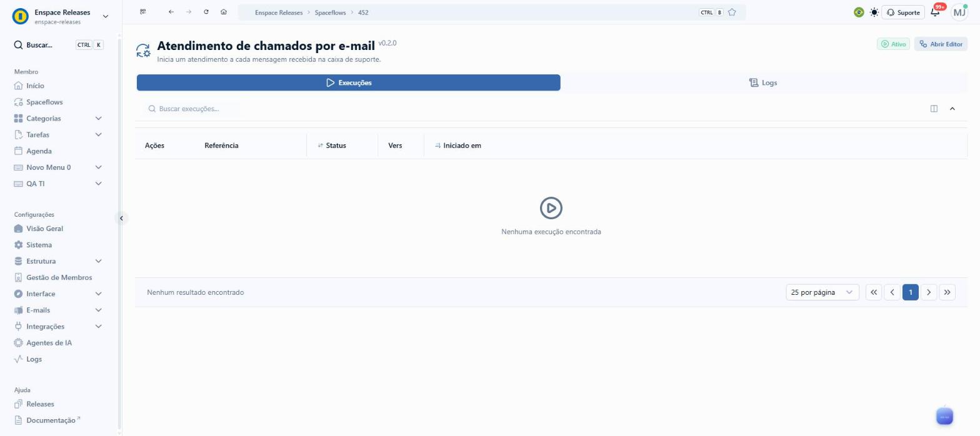This screenshot has width=980, height=436.
Task: Toggle the Ativo status button
Action: 893,44
